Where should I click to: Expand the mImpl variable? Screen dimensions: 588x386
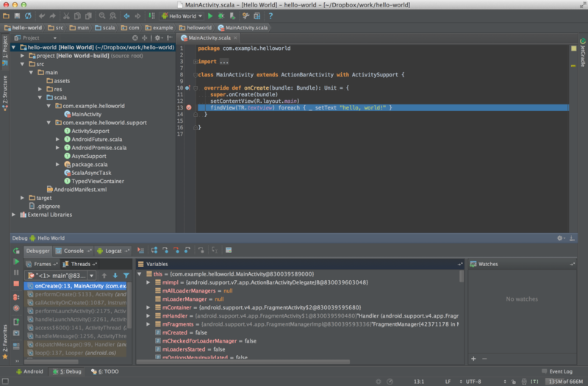[x=148, y=282]
